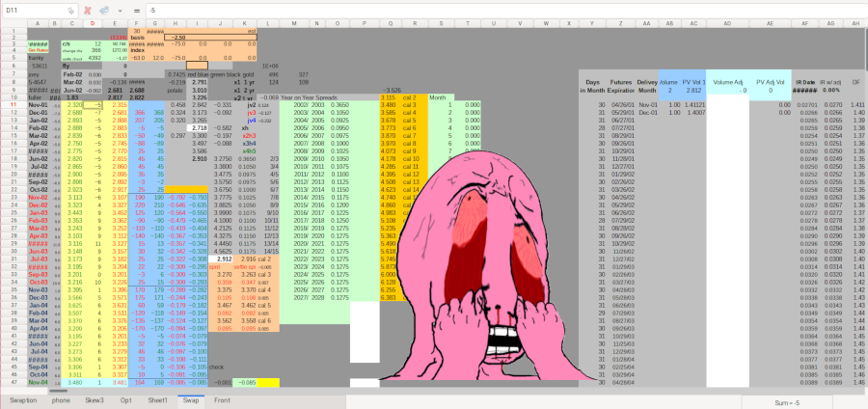Open the Skew3 sheet tab
The width and height of the screenshot is (868, 409).
[95, 400]
